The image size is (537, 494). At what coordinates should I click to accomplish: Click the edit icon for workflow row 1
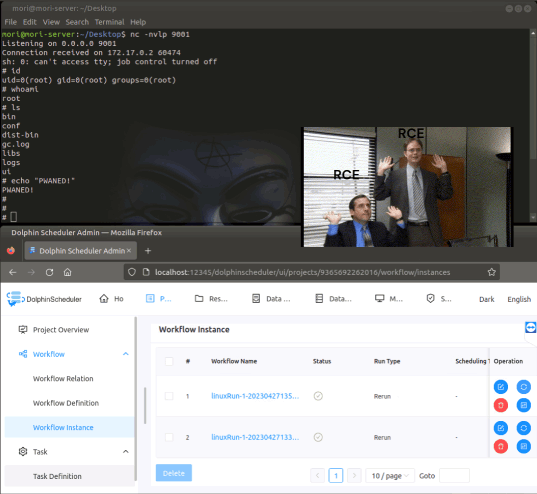[501, 387]
